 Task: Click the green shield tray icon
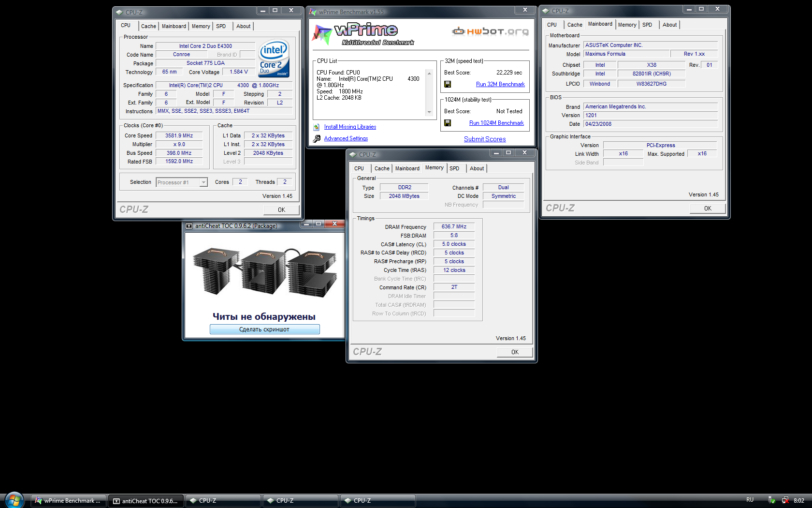(x=771, y=500)
